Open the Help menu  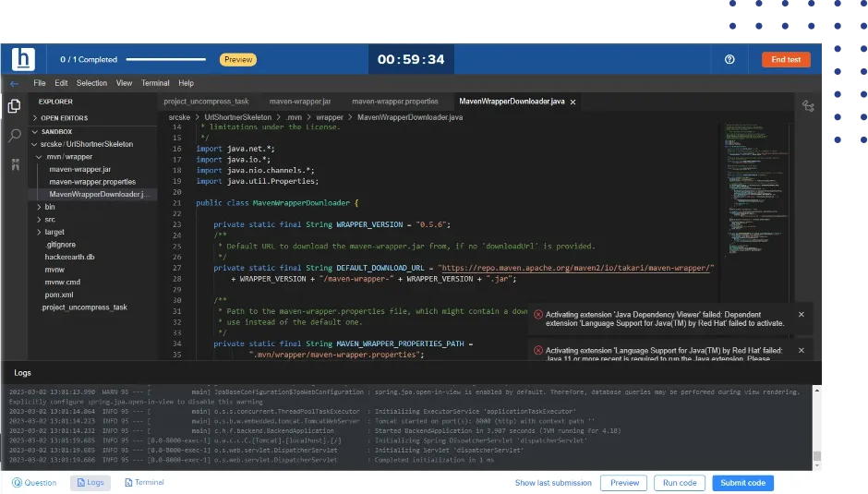(x=186, y=83)
